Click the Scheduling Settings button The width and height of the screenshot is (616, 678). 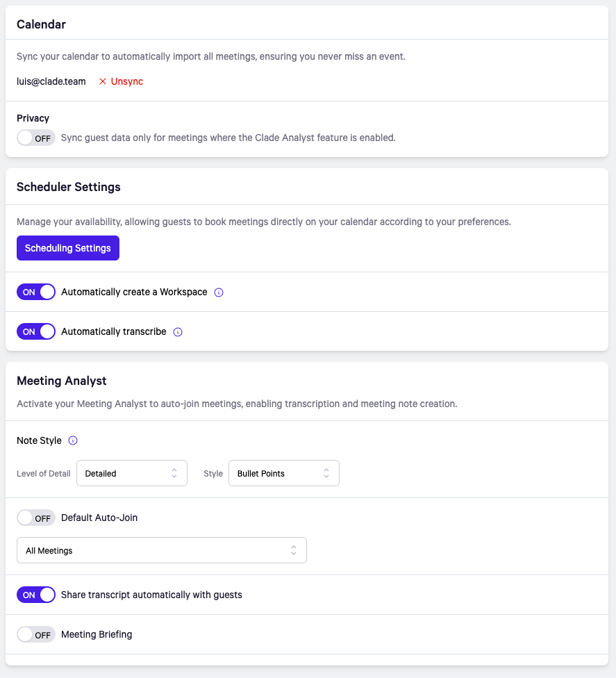click(68, 248)
